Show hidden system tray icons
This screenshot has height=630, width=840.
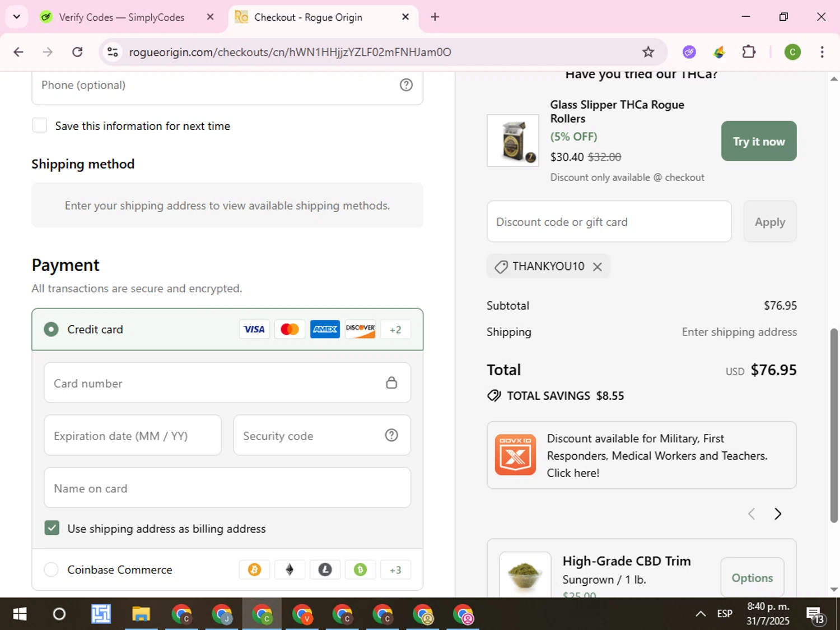pyautogui.click(x=701, y=614)
